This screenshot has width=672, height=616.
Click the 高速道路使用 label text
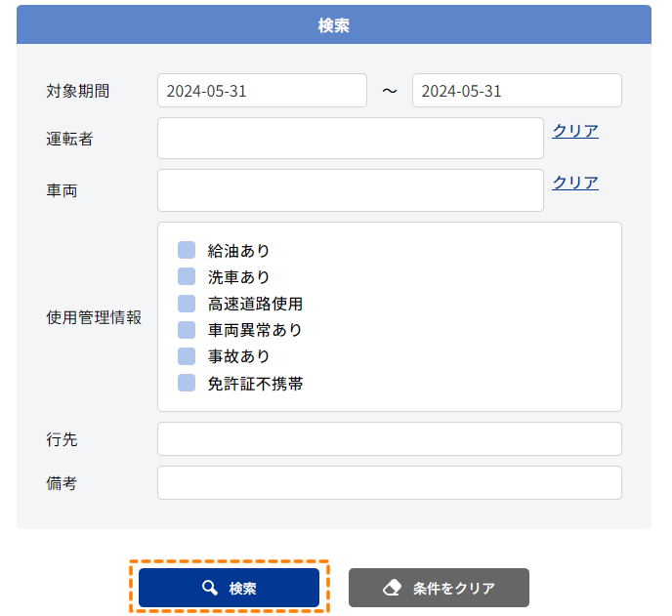pyautogui.click(x=256, y=304)
